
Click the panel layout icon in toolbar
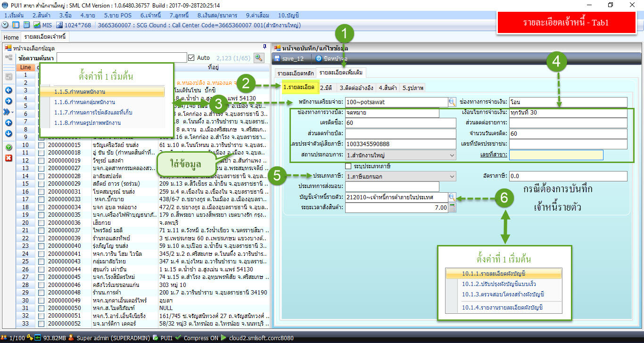tap(16, 25)
